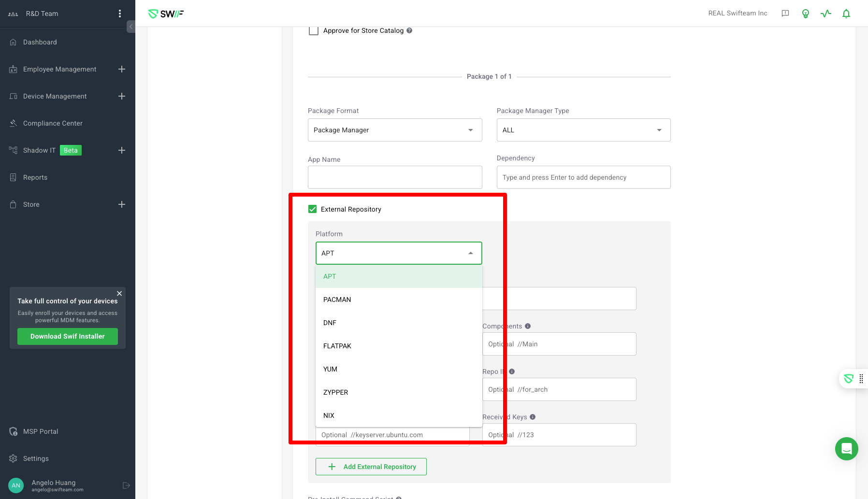Open the Package Manager Type dropdown
Screen dimensions: 868x499
pos(583,130)
